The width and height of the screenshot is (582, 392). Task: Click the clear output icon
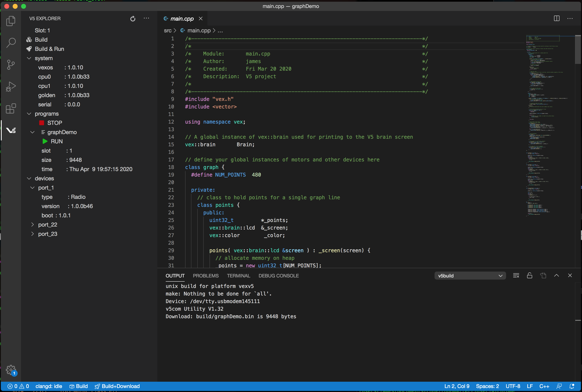click(x=516, y=276)
